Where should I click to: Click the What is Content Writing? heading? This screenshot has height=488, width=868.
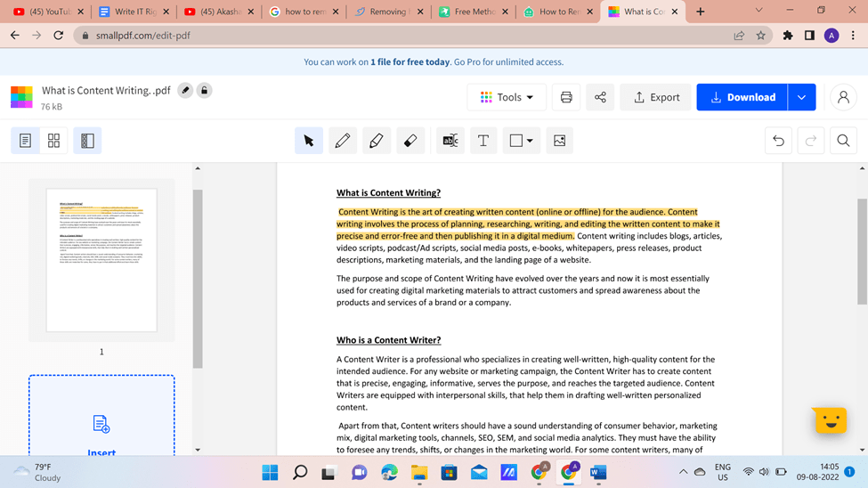(389, 192)
